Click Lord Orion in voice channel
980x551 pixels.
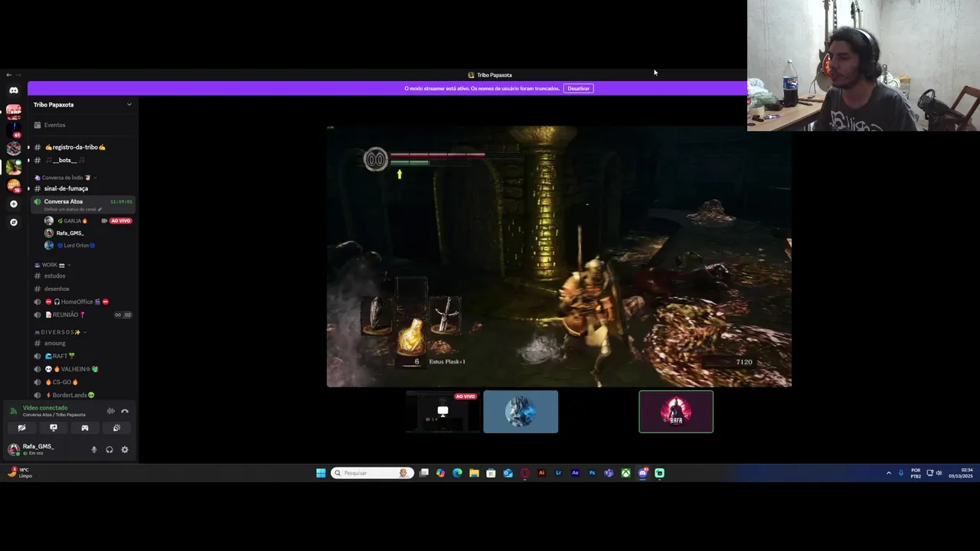(76, 246)
